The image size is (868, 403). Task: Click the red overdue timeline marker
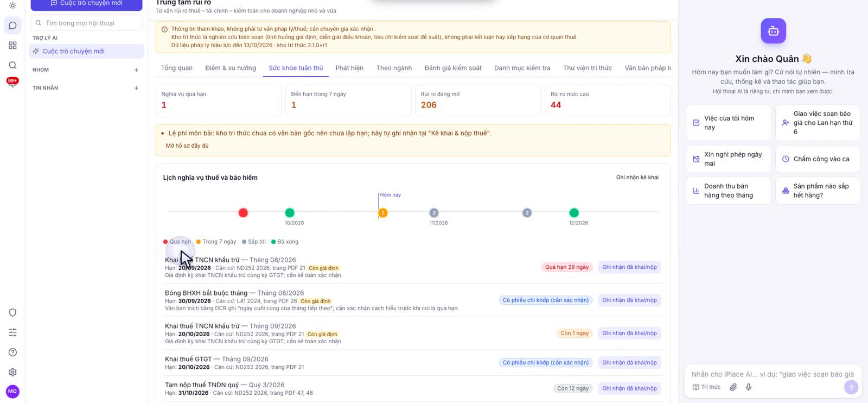click(x=243, y=212)
